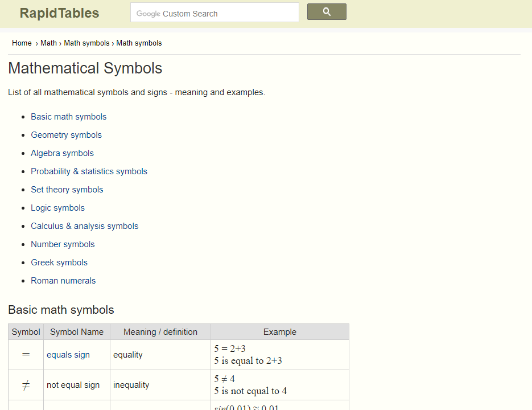The width and height of the screenshot is (532, 410).
Task: Open Calculus & analysis symbols link
Action: pos(84,226)
